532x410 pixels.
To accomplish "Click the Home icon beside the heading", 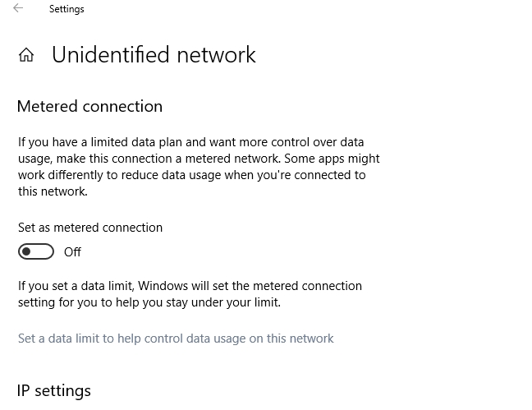I will point(26,56).
